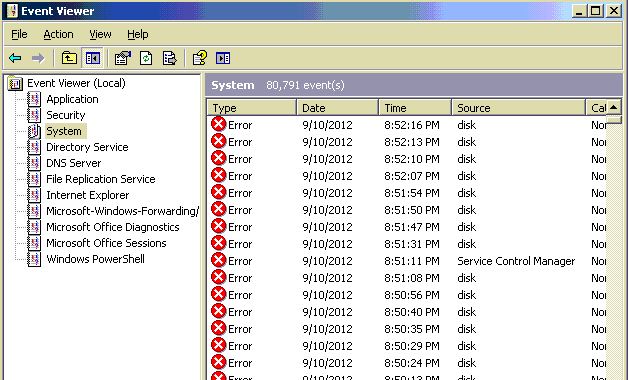Image resolution: width=628 pixels, height=380 pixels.
Task: Click the Up one level folder icon
Action: point(69,58)
